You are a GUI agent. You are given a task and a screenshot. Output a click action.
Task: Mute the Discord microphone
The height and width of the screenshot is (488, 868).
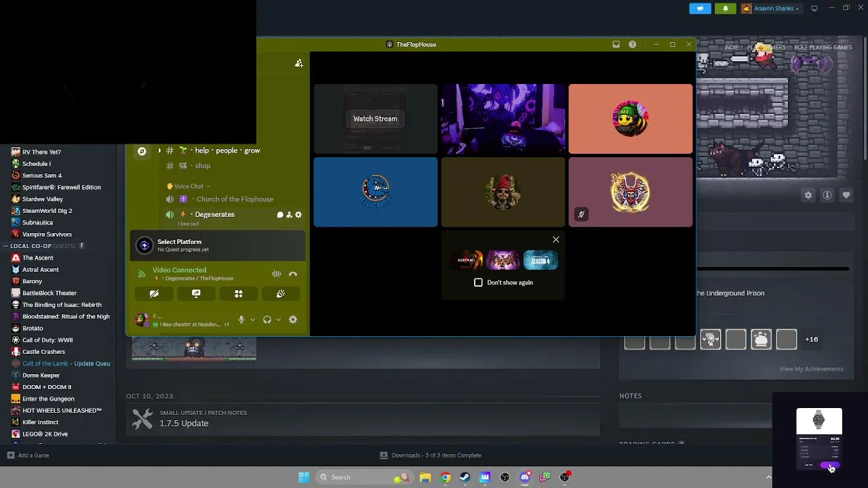pyautogui.click(x=241, y=320)
